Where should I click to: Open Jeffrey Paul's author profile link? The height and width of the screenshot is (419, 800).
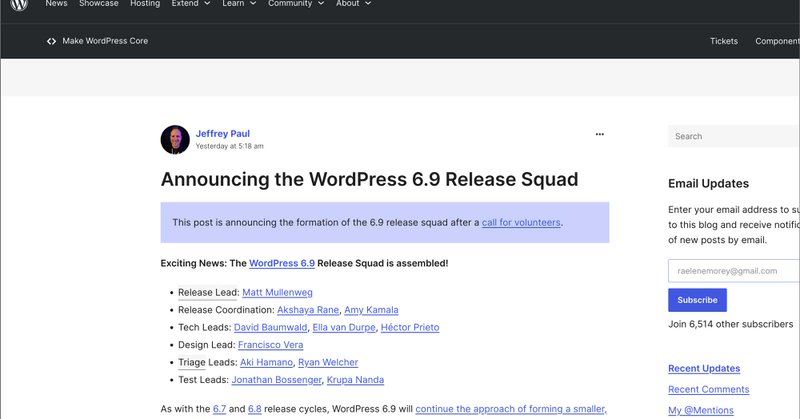pyautogui.click(x=222, y=134)
